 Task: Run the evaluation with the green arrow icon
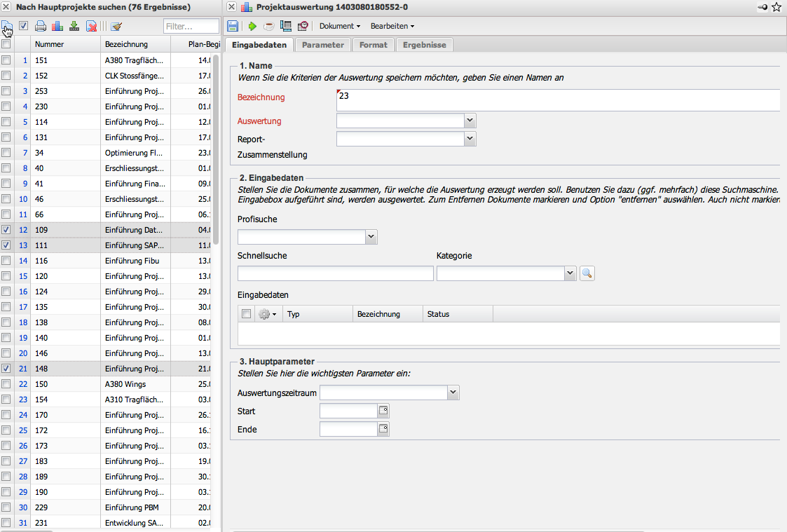(x=252, y=26)
